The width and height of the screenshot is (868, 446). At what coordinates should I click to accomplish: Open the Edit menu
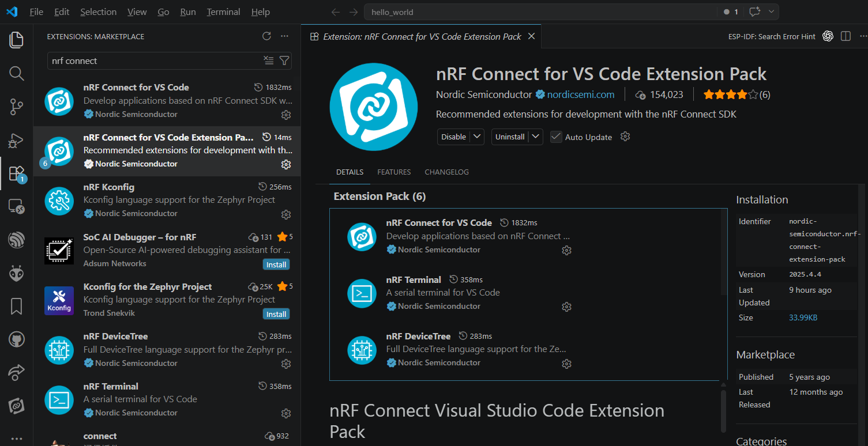tap(62, 12)
